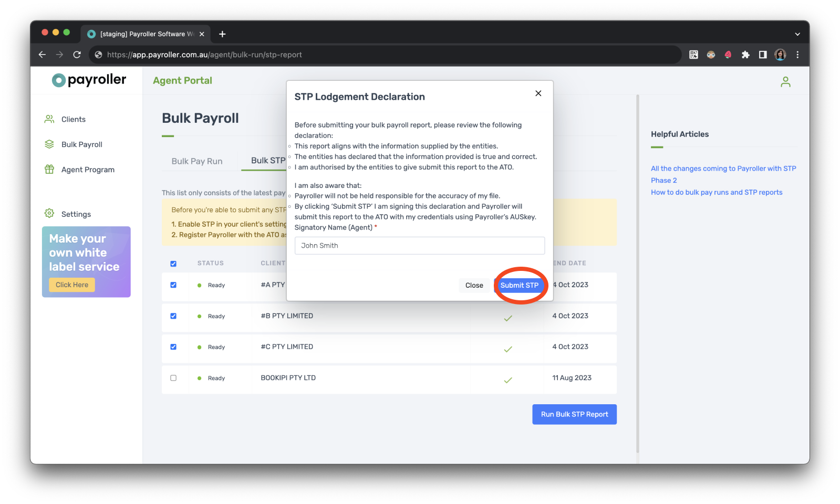The height and width of the screenshot is (504, 840).
Task: Click the Agent Portal heading
Action: [x=182, y=80]
